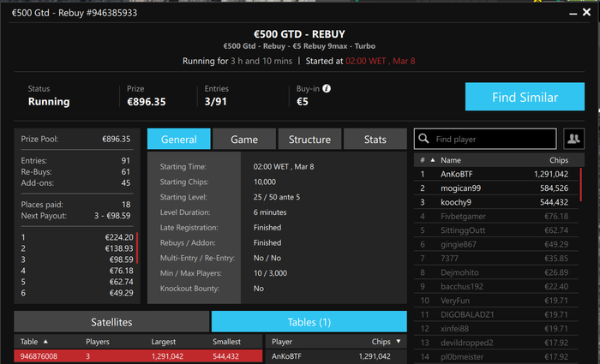The width and height of the screenshot is (600, 364).
Task: Click the Find Similar button
Action: (525, 97)
